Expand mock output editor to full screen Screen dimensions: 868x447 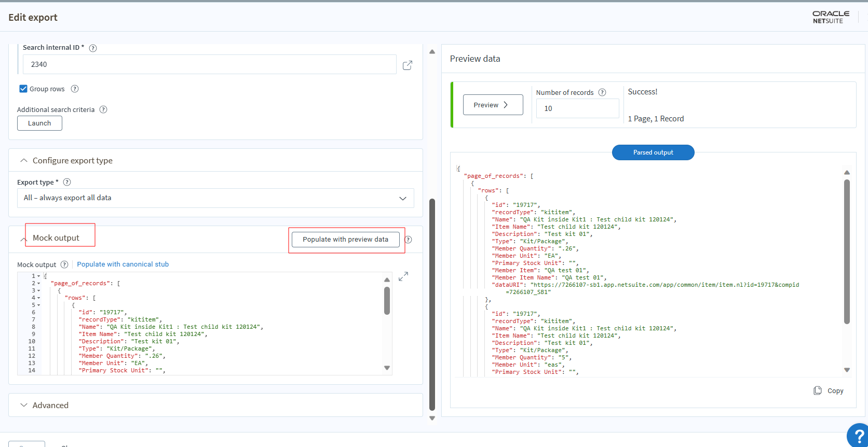tap(403, 276)
